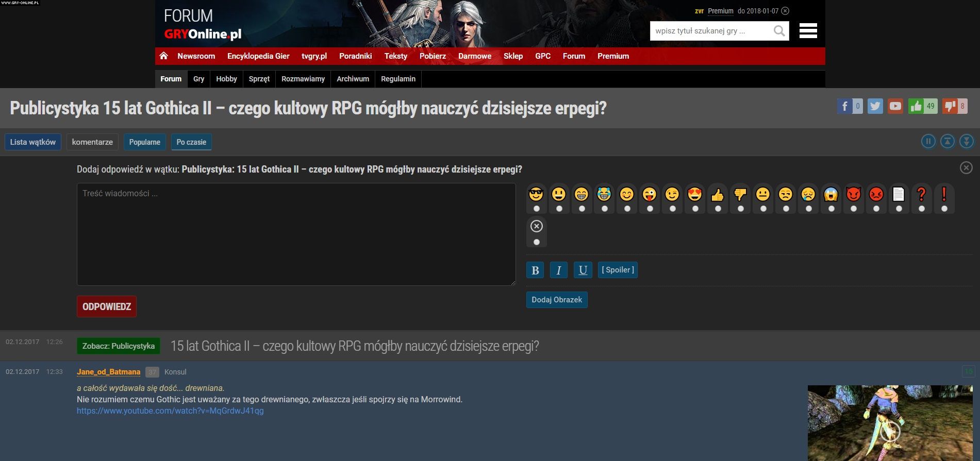Switch to the Hobby forum tab
The width and height of the screenshot is (980, 461).
[x=226, y=79]
